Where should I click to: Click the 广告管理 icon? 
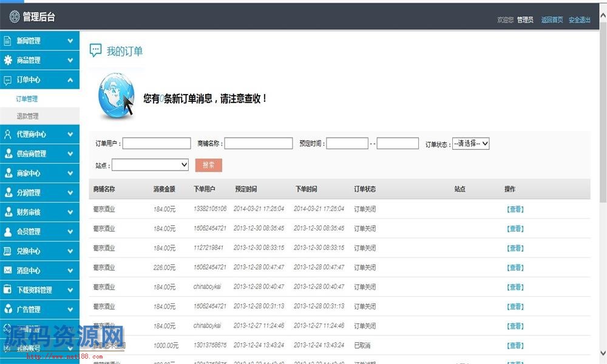pyautogui.click(x=8, y=309)
